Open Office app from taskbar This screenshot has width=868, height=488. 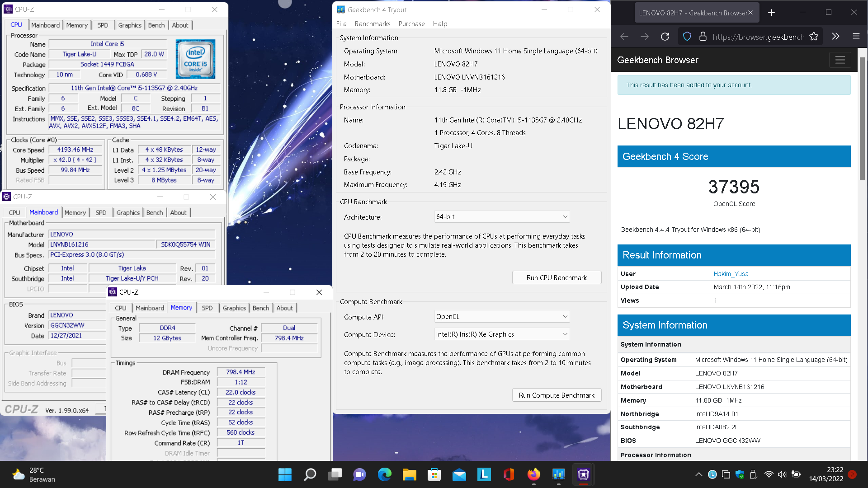tap(509, 474)
